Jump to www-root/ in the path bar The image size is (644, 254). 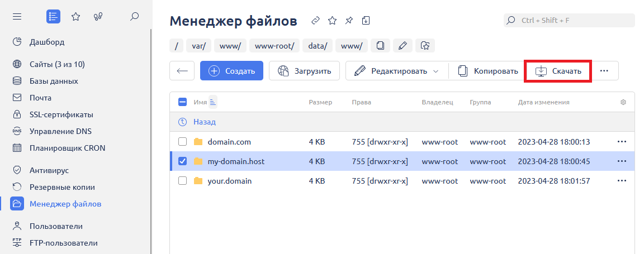(x=274, y=46)
